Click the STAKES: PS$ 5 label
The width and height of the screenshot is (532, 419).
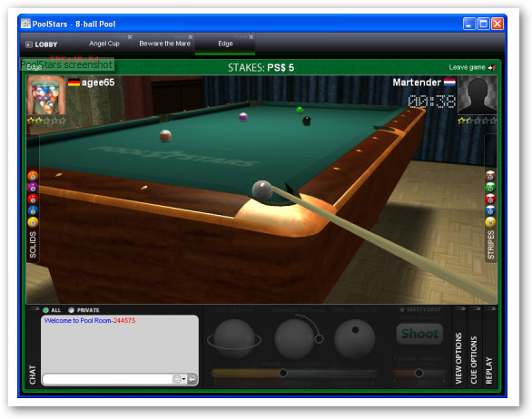(261, 67)
